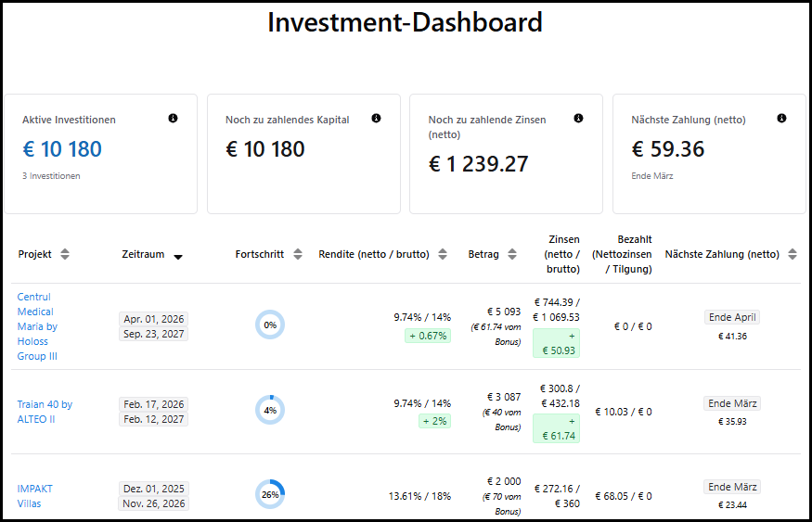Click the Ende April payment badge

[732, 317]
